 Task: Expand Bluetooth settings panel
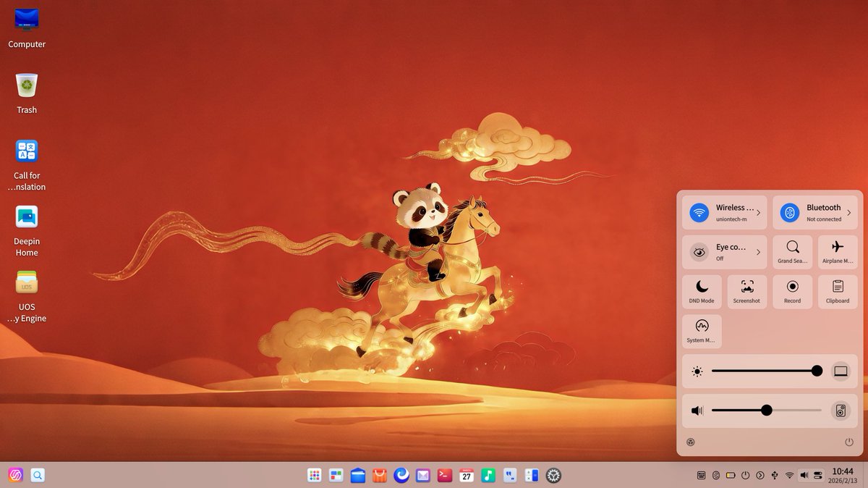coord(849,212)
